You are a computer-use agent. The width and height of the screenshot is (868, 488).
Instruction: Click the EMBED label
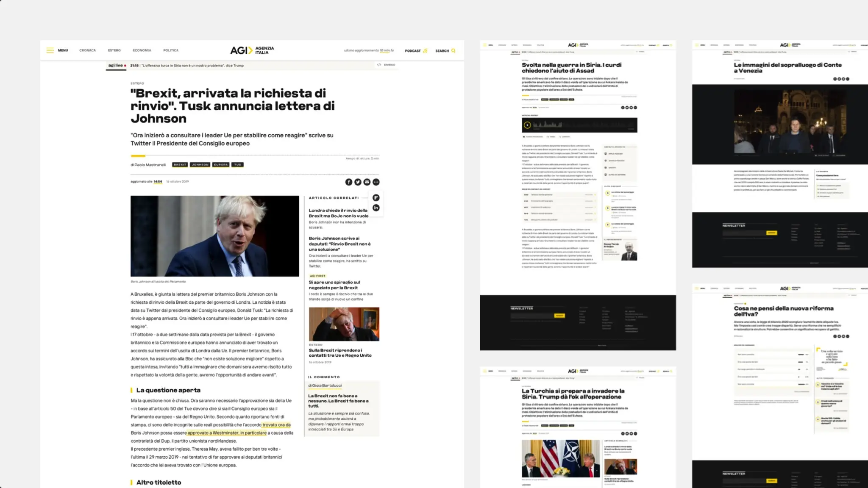389,65
